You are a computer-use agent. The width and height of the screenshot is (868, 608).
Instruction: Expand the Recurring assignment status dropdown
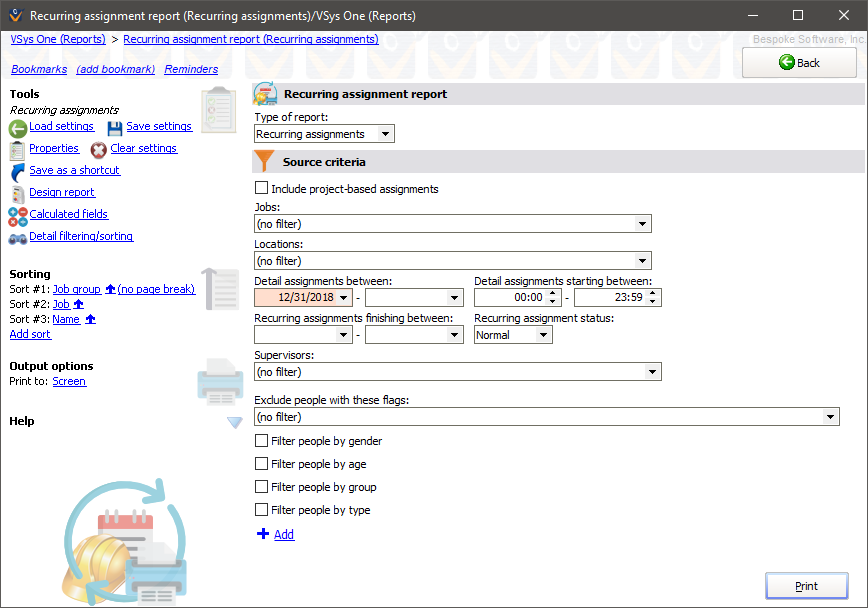point(543,335)
